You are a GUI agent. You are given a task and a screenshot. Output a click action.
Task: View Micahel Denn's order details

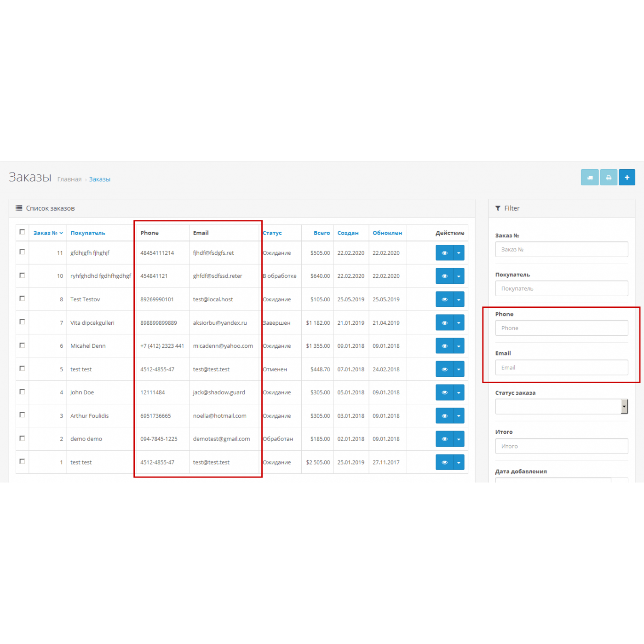pos(444,346)
